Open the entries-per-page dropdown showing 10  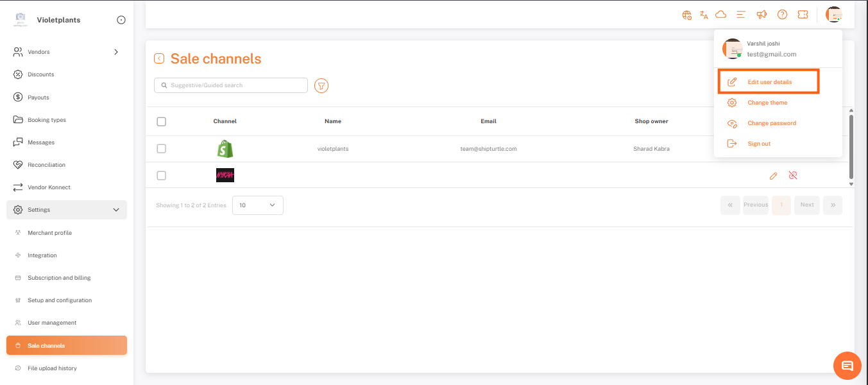point(257,205)
